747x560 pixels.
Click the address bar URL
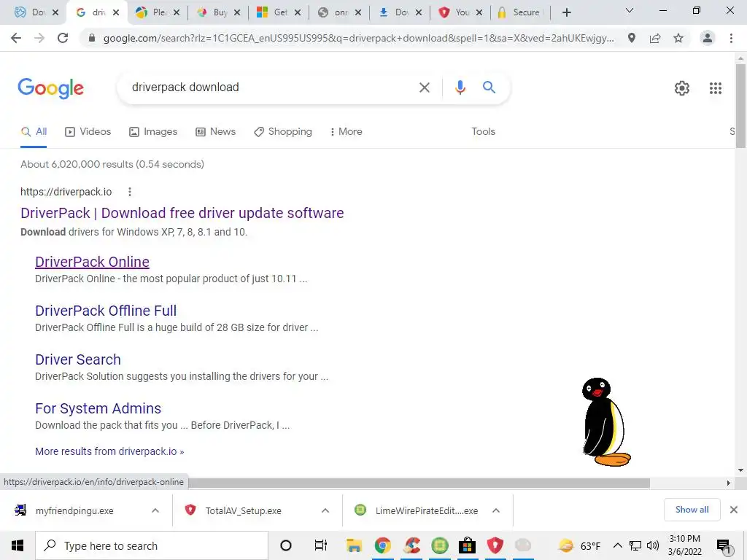358,38
